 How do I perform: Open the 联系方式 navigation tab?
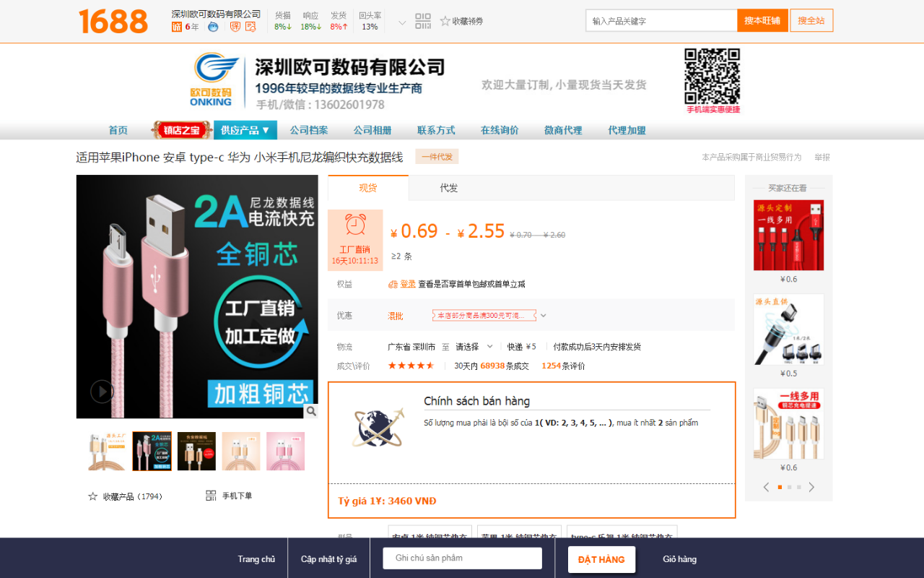click(x=436, y=130)
